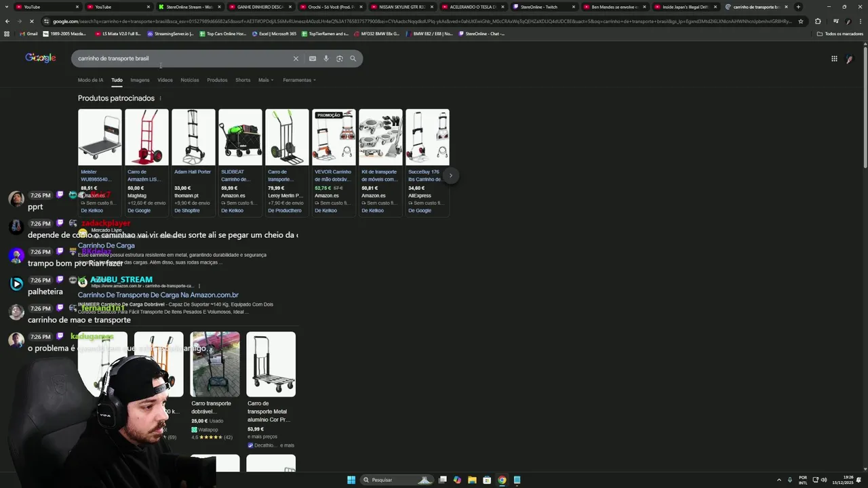Open sponsored products info three-dot menu
Image resolution: width=868 pixels, height=488 pixels.
[161, 98]
